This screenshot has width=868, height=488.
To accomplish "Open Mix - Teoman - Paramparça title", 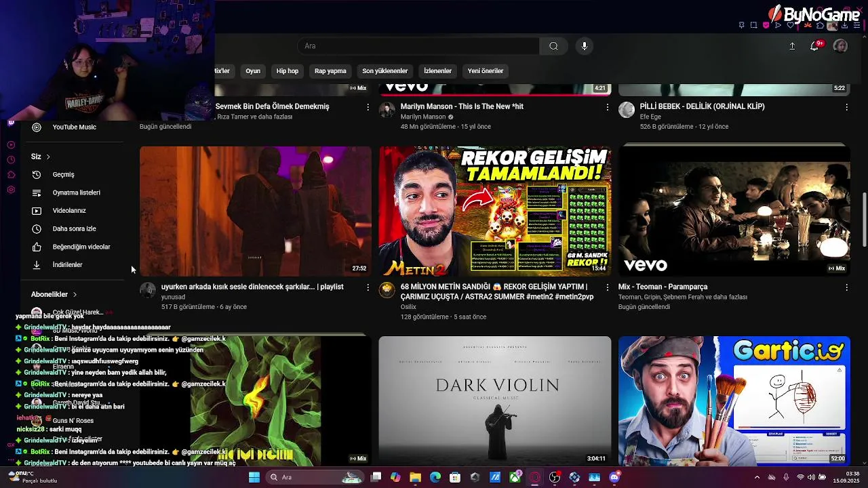I will [x=663, y=287].
